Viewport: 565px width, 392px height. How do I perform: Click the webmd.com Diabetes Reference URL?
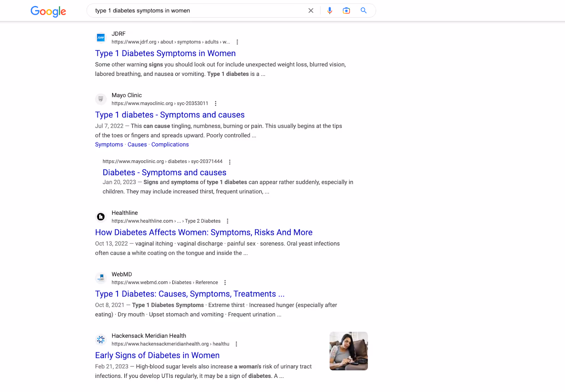(165, 283)
